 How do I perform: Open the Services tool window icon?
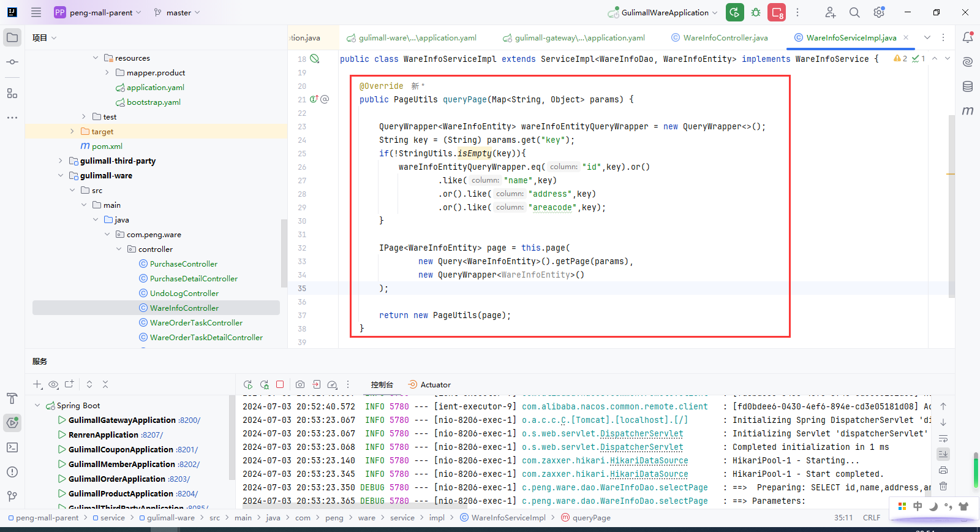12,422
